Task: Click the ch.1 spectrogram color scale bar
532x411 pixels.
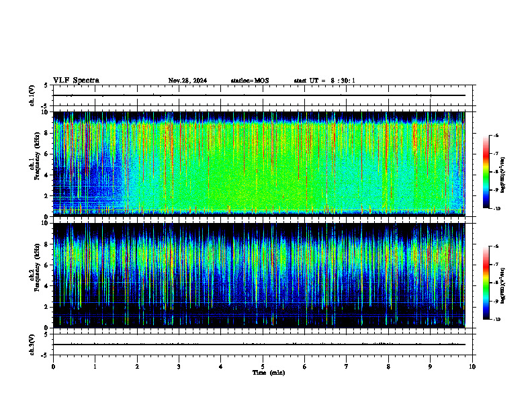Action: [486, 172]
